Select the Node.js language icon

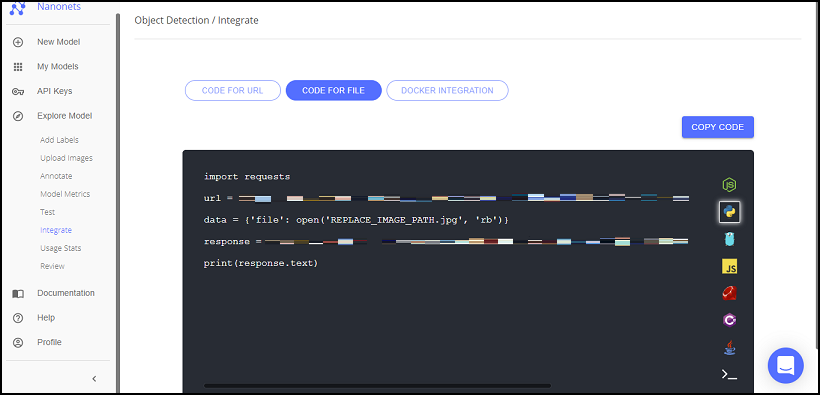pyautogui.click(x=729, y=185)
